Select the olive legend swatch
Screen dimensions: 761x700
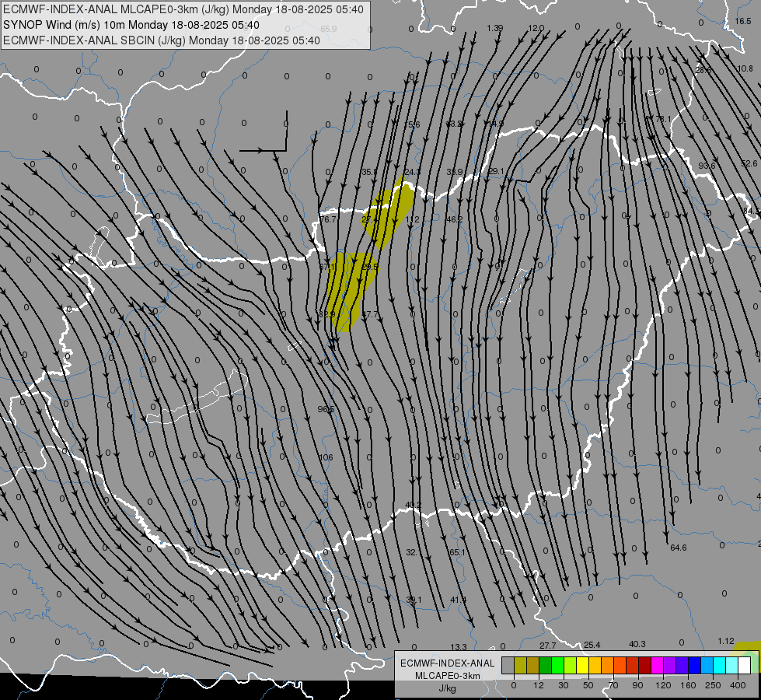[520, 665]
